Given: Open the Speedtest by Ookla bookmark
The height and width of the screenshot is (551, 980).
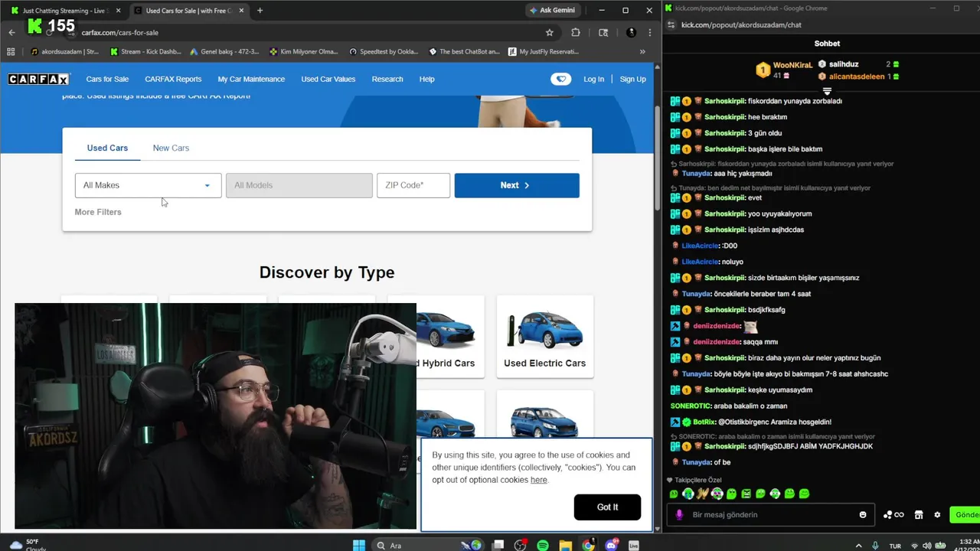Looking at the screenshot, I should (x=383, y=52).
